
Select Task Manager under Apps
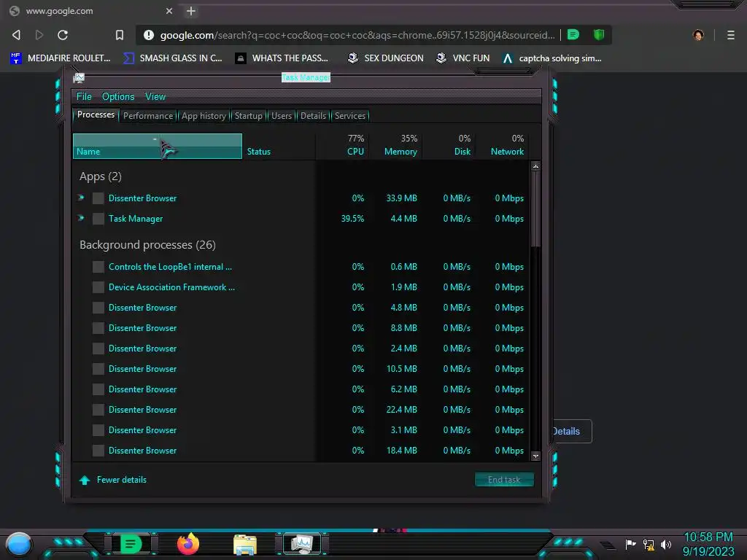click(x=135, y=219)
